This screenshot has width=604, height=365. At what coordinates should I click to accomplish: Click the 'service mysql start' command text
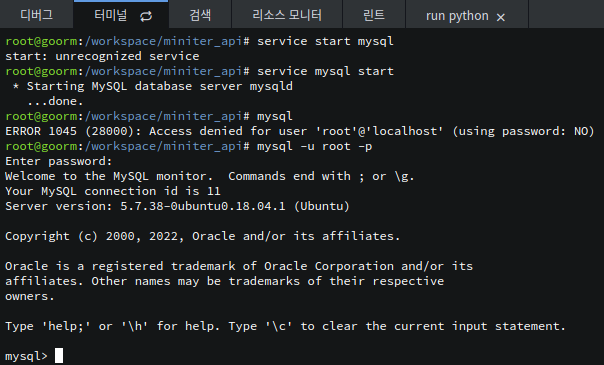325,71
